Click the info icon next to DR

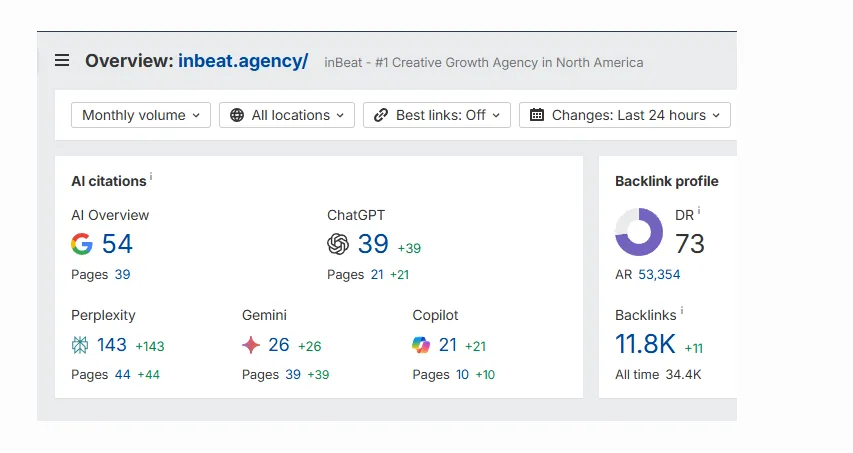(x=699, y=210)
